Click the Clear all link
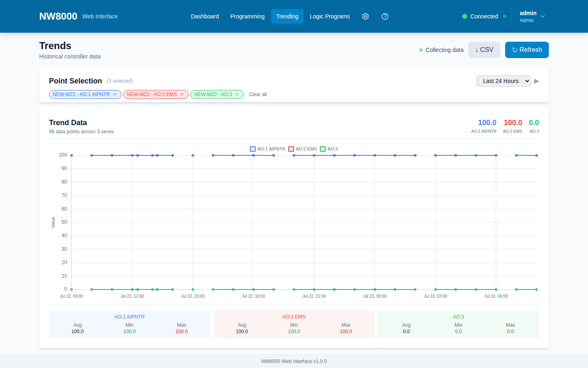 point(258,94)
